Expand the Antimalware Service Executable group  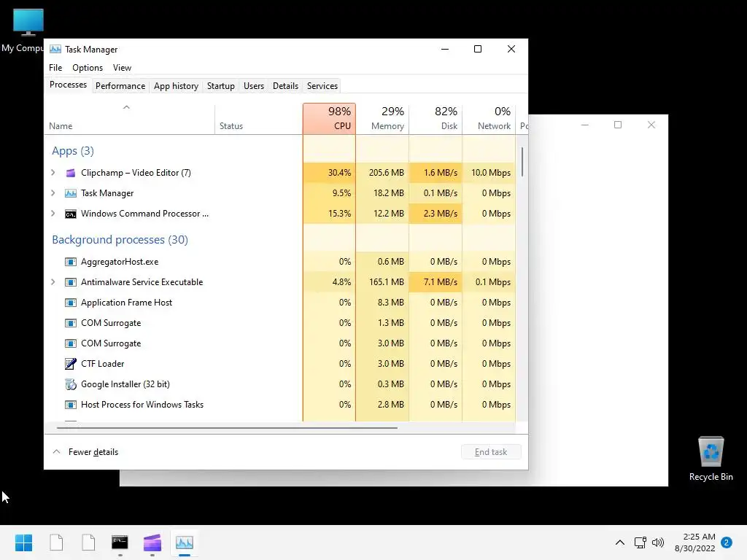[53, 282]
